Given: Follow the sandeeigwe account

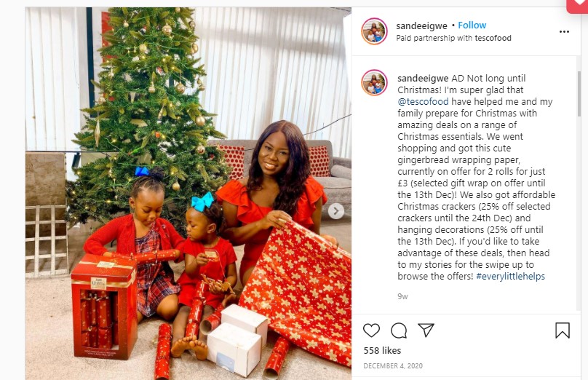Looking at the screenshot, I should pos(472,25).
